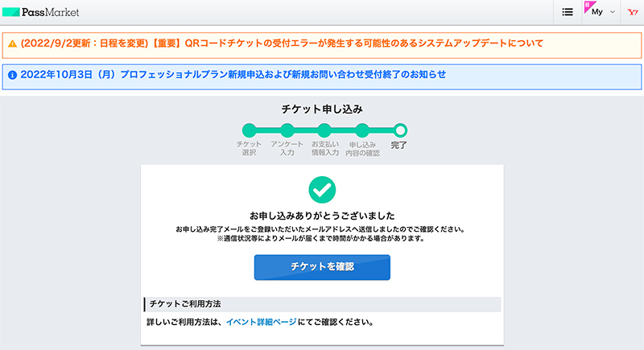Screen dimensions: 644x350
Task: Click the PassMarket logo
Action: pyautogui.click(x=41, y=12)
